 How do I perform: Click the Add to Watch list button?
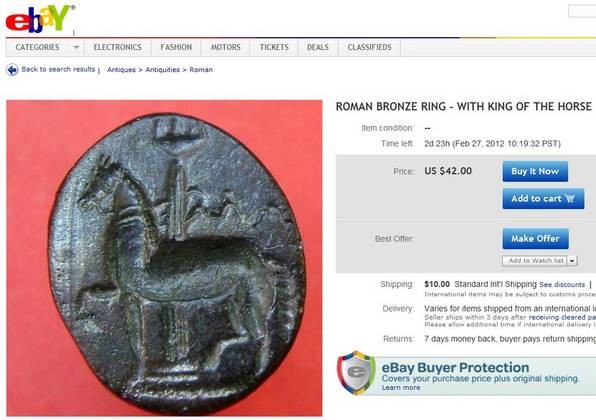[x=535, y=261]
